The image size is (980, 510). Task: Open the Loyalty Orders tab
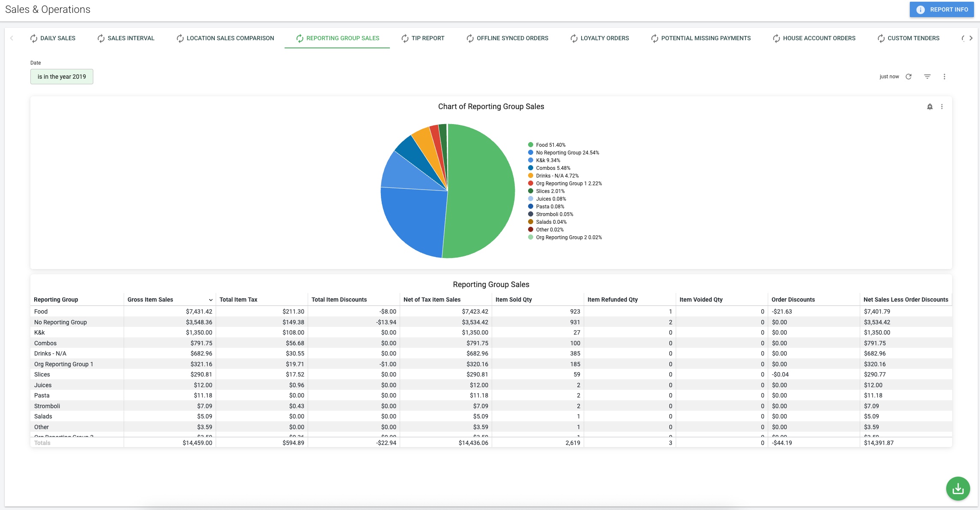600,38
